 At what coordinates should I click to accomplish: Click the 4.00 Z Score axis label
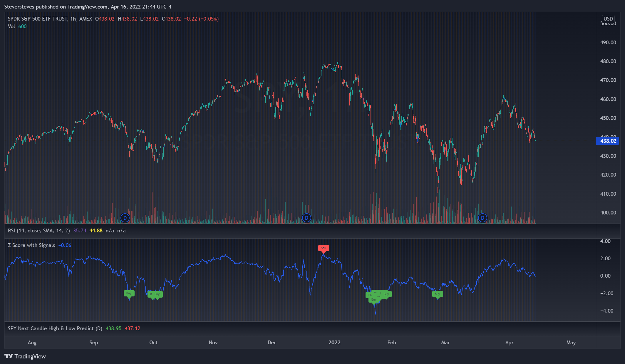(605, 241)
